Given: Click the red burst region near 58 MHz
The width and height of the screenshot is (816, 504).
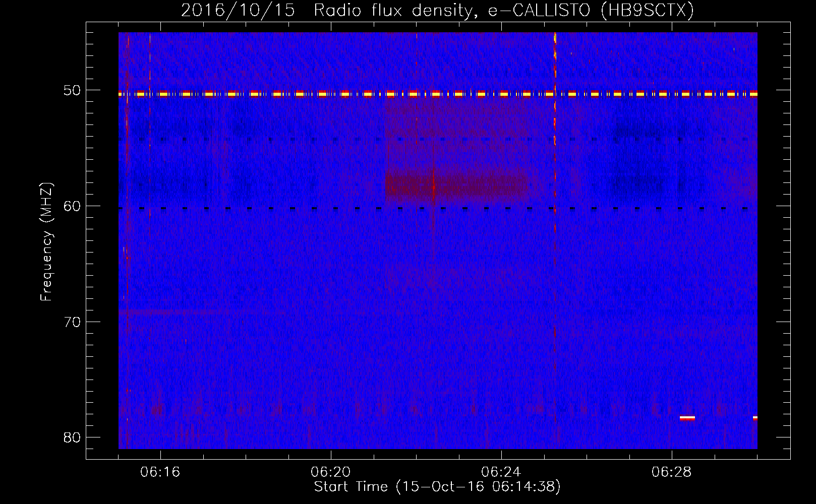Looking at the screenshot, I should click(x=456, y=185).
